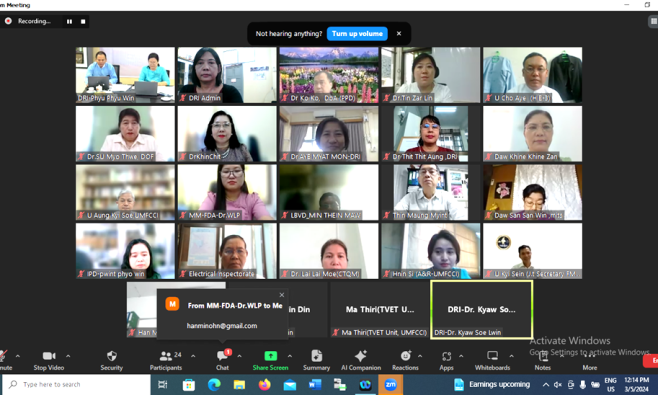Open Whiteboards

coord(493,360)
